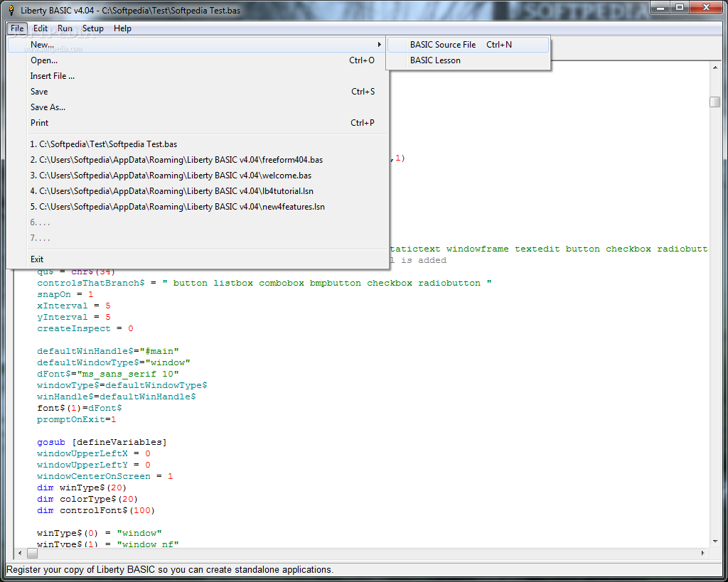Viewport: 728px width, 582px height.
Task: Open recent file freeform404.bas
Action: point(198,160)
